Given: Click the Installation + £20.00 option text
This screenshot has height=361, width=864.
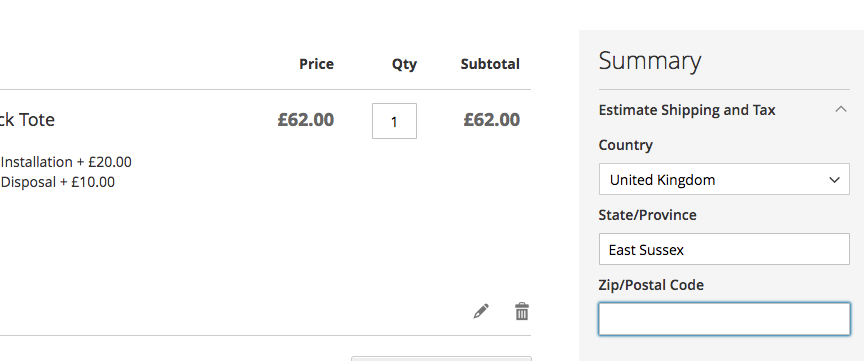Looking at the screenshot, I should pos(66,162).
